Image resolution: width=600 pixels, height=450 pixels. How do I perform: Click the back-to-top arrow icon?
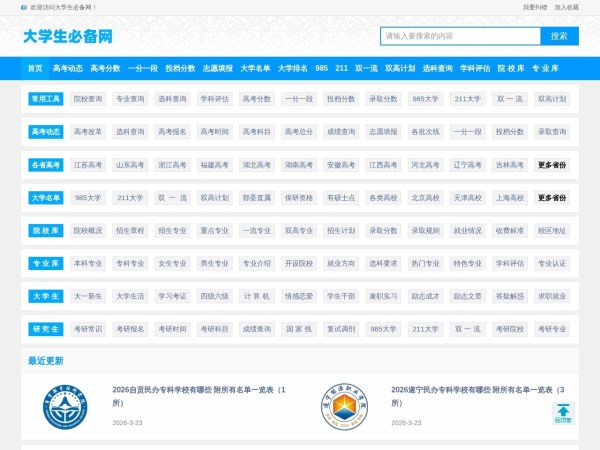pyautogui.click(x=564, y=412)
